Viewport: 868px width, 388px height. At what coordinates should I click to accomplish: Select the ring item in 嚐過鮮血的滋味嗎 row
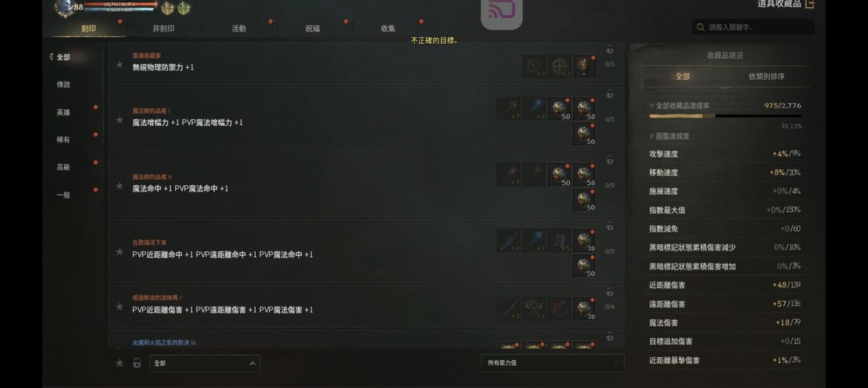coord(559,308)
